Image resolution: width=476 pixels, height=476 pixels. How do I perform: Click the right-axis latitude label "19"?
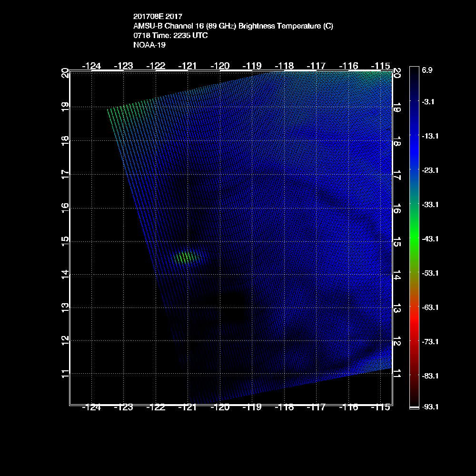point(397,108)
